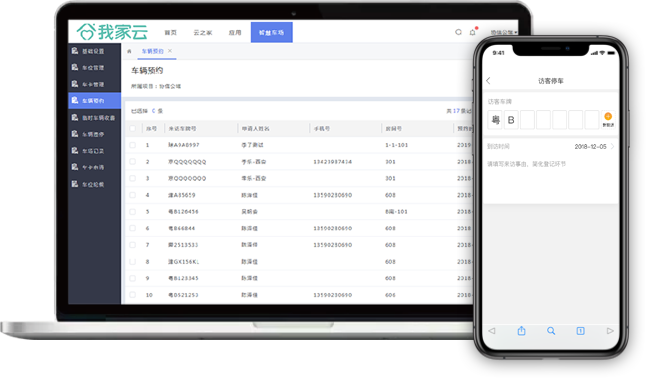Click the home icon beside the 车辆预约 tab
Viewport: 646px width, 378px height.
point(129,51)
